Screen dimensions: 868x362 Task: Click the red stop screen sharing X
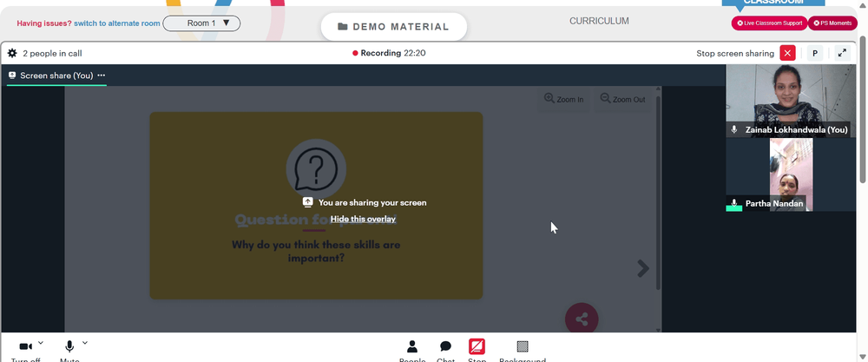point(787,53)
